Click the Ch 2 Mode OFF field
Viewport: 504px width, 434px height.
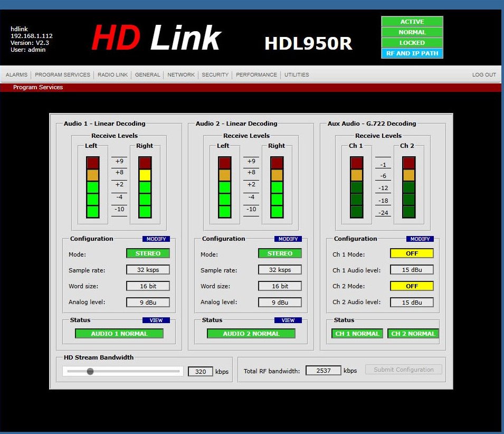(412, 286)
